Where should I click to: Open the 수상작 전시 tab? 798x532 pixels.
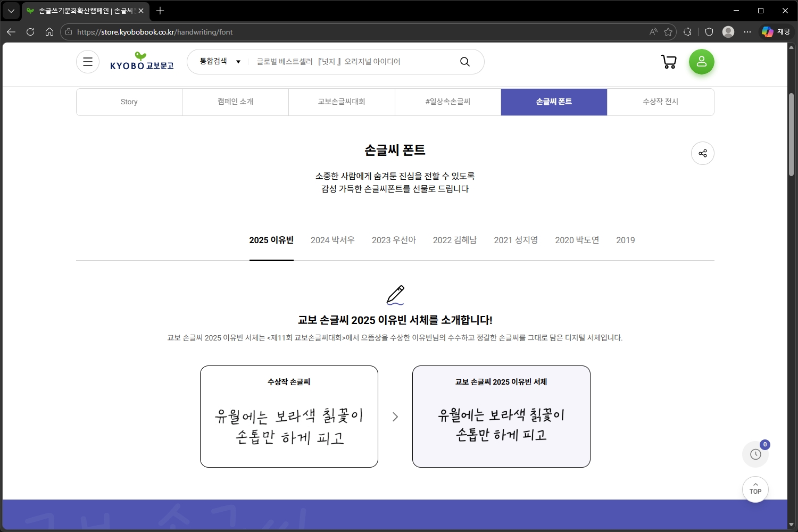tap(660, 102)
